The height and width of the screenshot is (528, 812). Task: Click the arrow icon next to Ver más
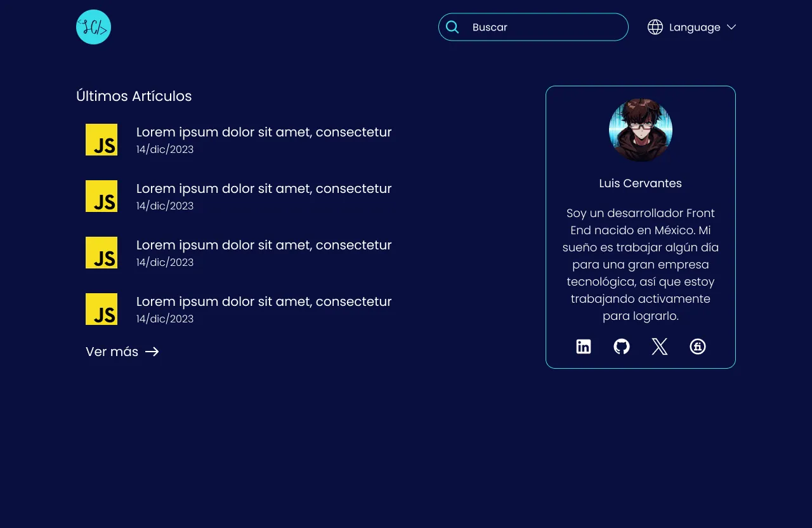(152, 352)
